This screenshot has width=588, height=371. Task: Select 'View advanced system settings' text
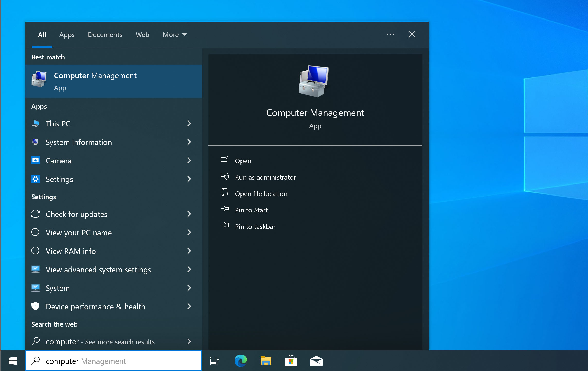[x=98, y=270]
